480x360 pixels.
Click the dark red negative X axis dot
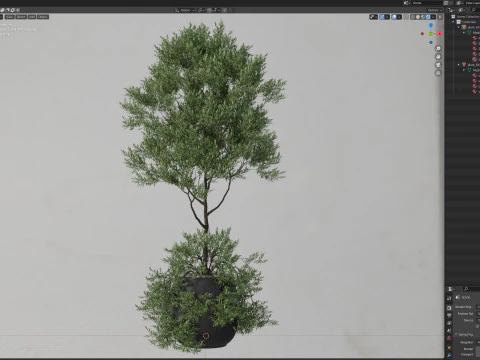[422, 34]
